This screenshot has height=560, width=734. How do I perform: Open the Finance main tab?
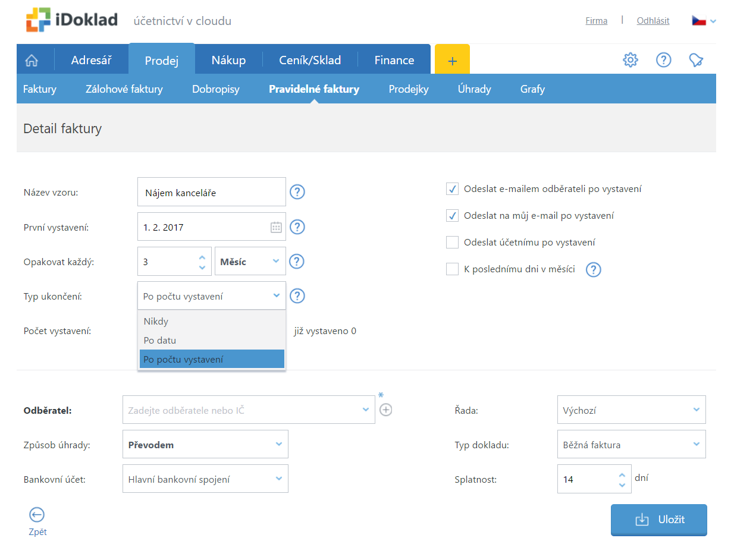point(394,60)
